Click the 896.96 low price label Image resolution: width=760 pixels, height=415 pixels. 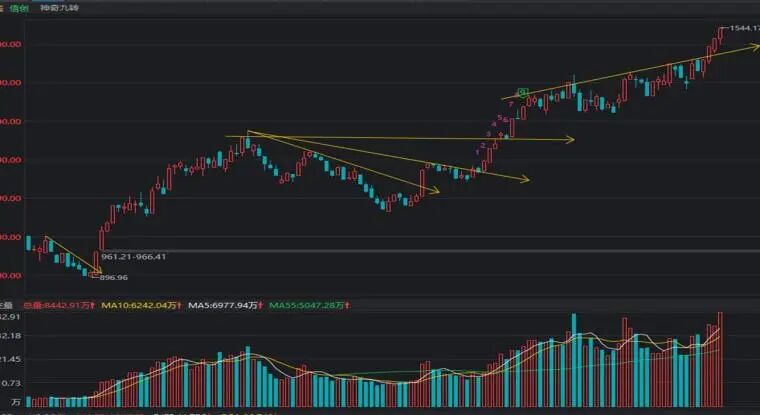click(x=113, y=277)
